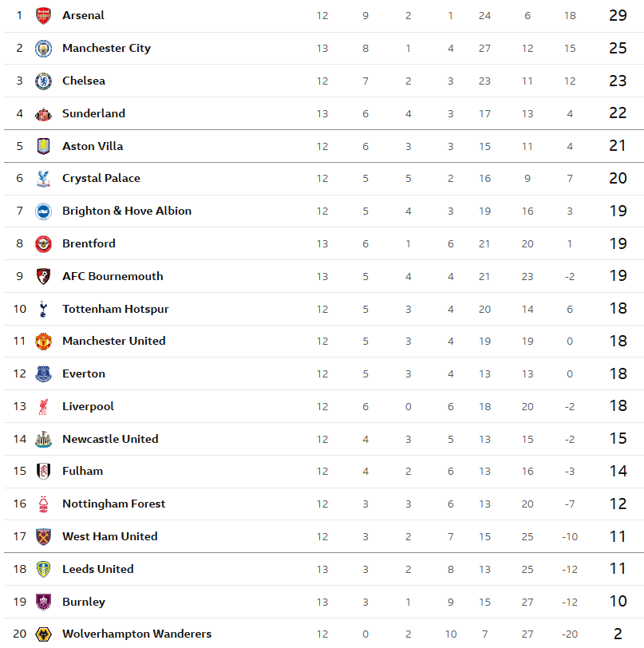Open the Brighton & Hove Albion link
The width and height of the screenshot is (644, 648).
[127, 211]
